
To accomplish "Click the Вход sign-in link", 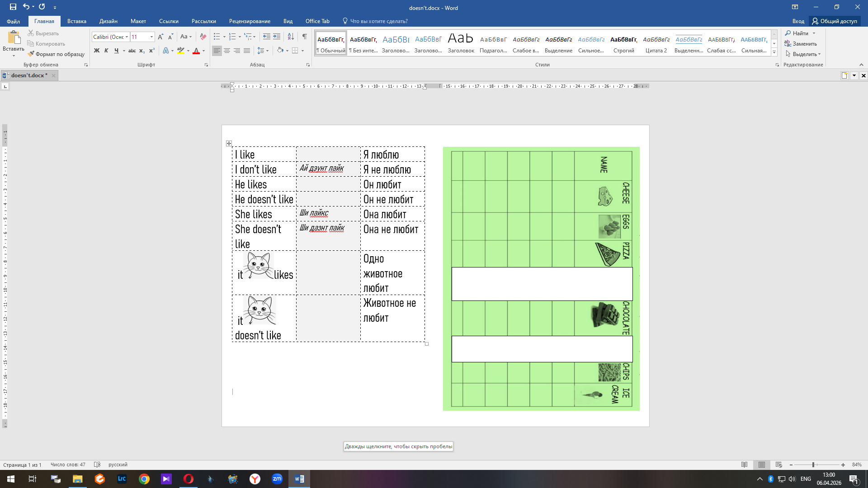I will (x=798, y=21).
